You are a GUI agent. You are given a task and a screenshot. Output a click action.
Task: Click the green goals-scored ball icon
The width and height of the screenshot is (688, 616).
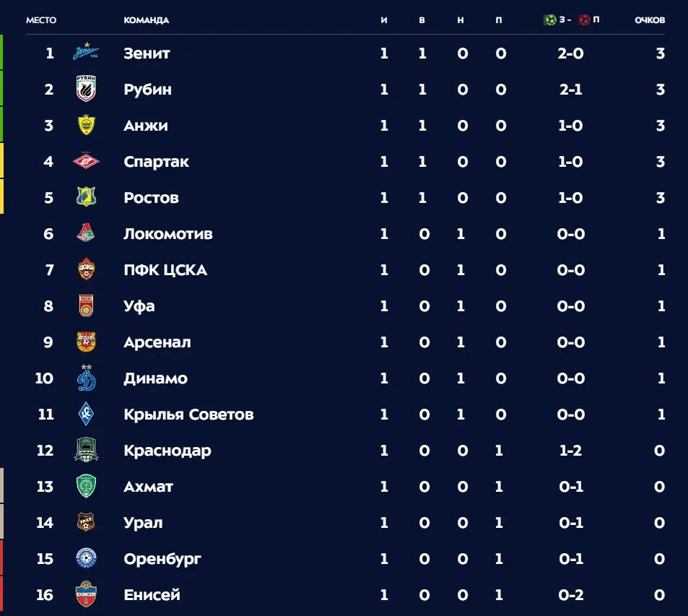(549, 20)
